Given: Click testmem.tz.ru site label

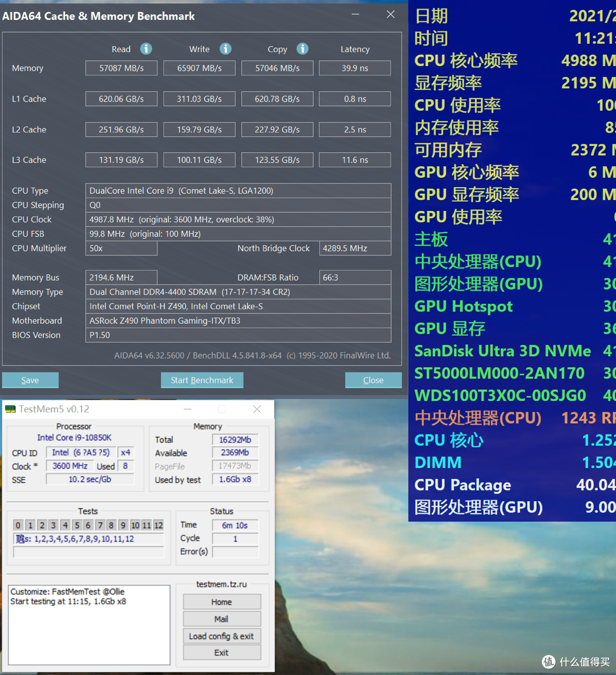Looking at the screenshot, I should click(221, 584).
